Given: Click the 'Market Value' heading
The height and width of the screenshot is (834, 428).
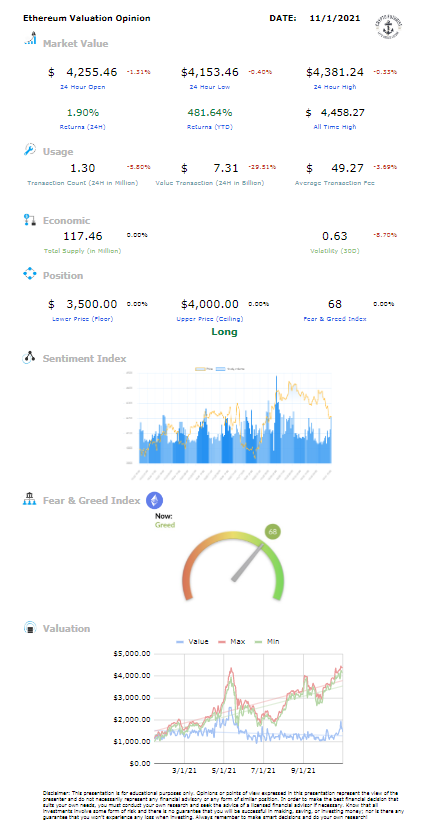Looking at the screenshot, I should click(75, 44).
